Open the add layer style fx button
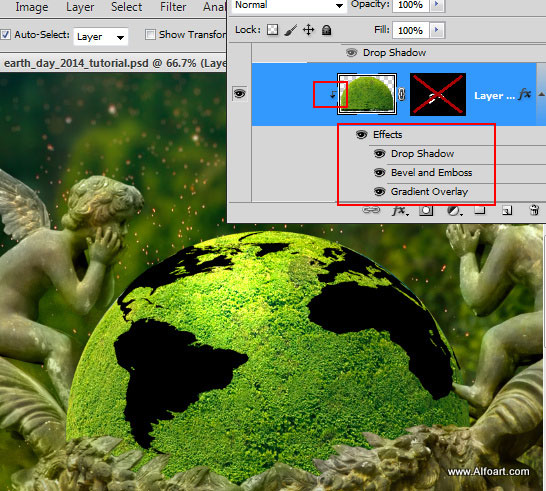 [399, 210]
